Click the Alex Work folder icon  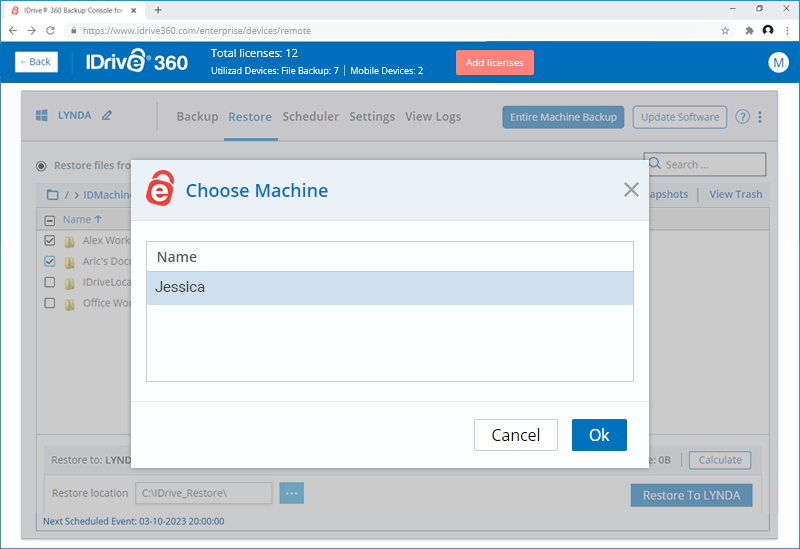(x=69, y=241)
